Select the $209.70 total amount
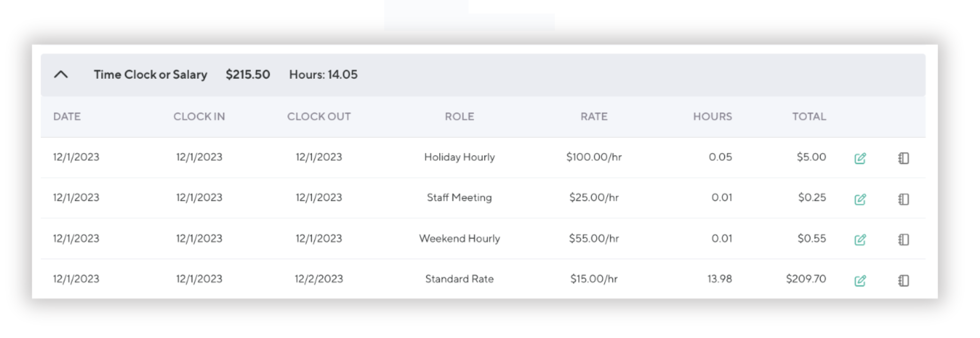 (x=806, y=279)
